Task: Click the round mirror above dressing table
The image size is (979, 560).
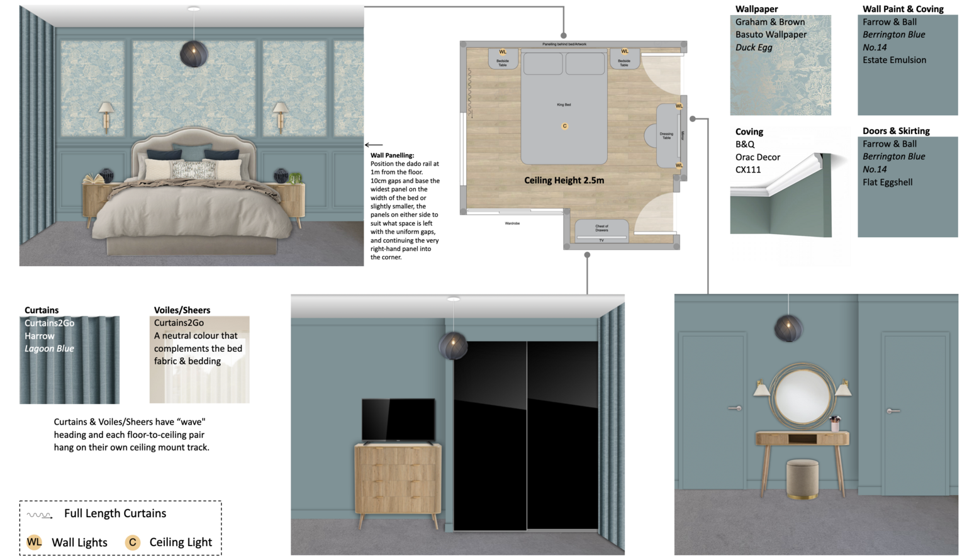Action: [802, 396]
